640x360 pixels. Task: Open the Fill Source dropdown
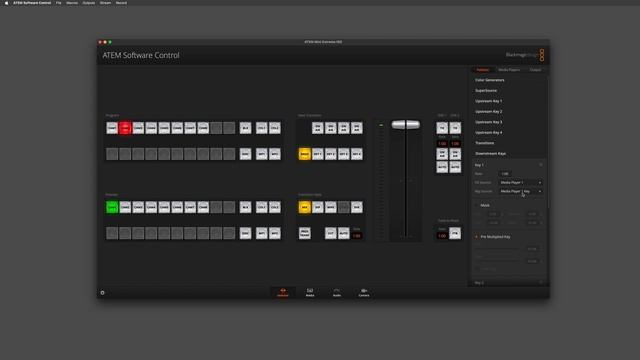click(x=521, y=182)
